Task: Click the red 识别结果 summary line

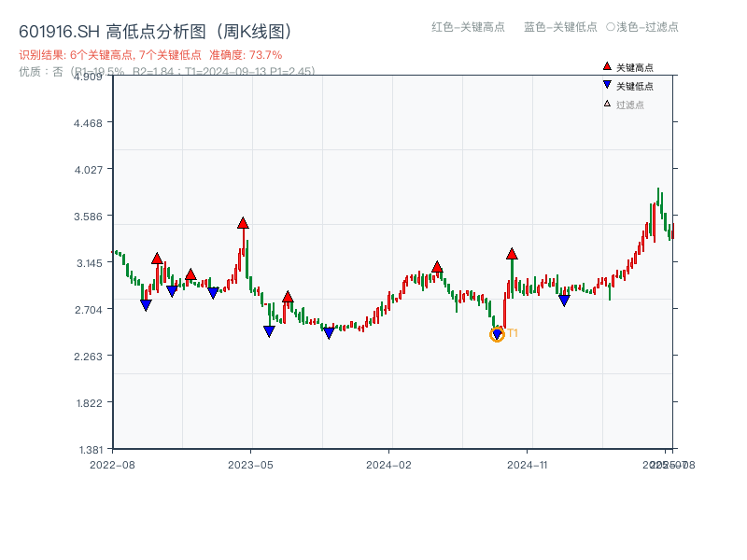Action: [150, 55]
